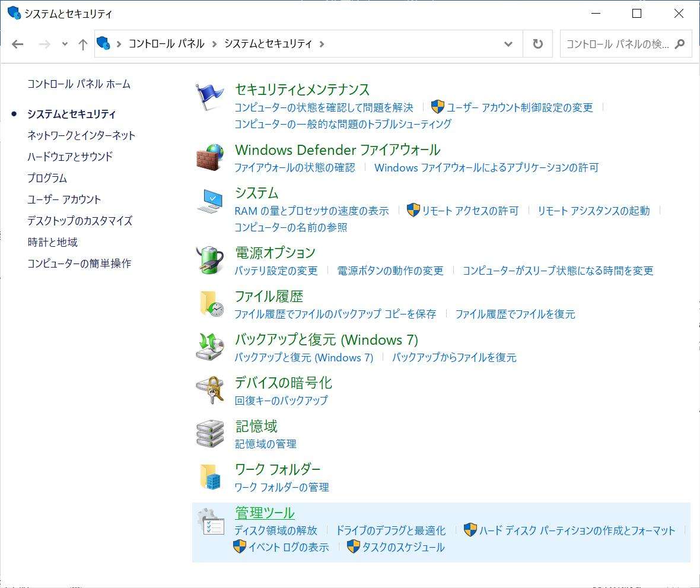This screenshot has width=700, height=588.
Task: Click the Refresh button in address bar
Action: pos(538,44)
